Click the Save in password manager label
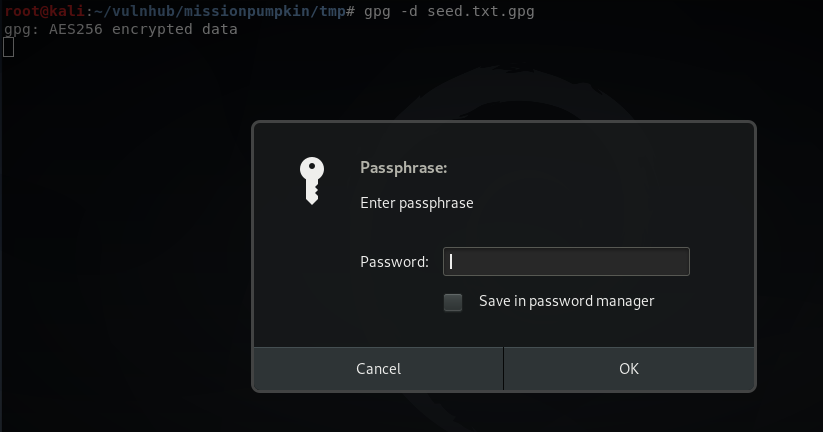 point(566,301)
